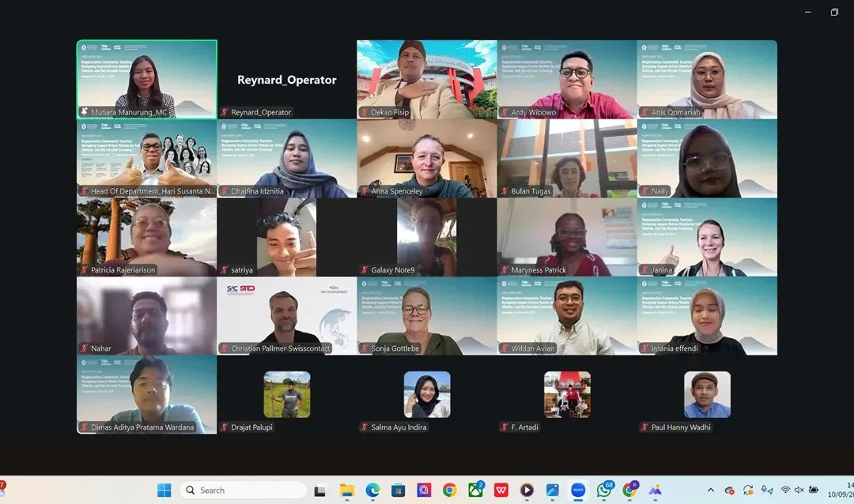Expand the hidden system tray icons chevron
Image resolution: width=854 pixels, height=504 pixels.
[710, 490]
